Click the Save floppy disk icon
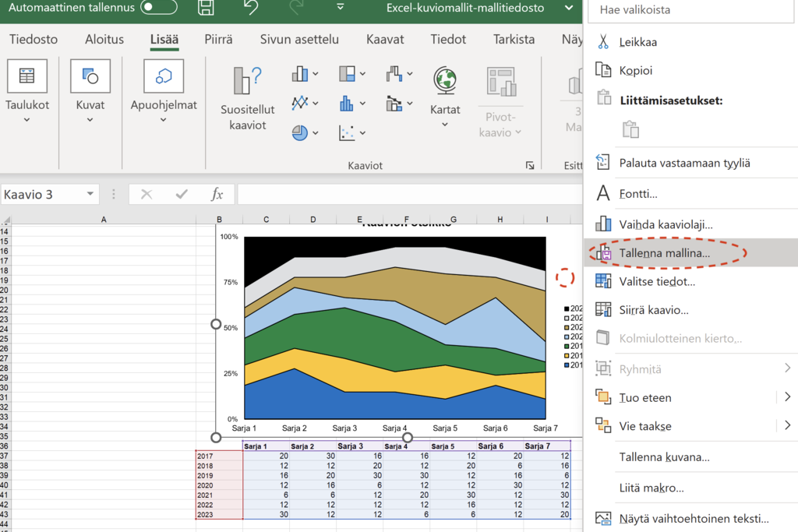This screenshot has width=798, height=532. pos(207,8)
